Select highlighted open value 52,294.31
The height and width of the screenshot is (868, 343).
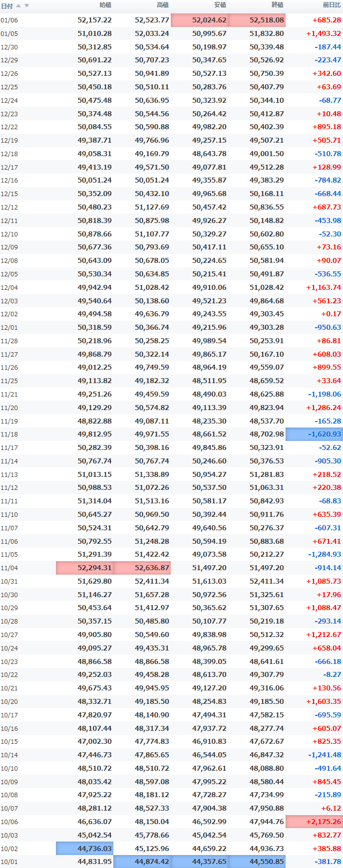pos(84,568)
